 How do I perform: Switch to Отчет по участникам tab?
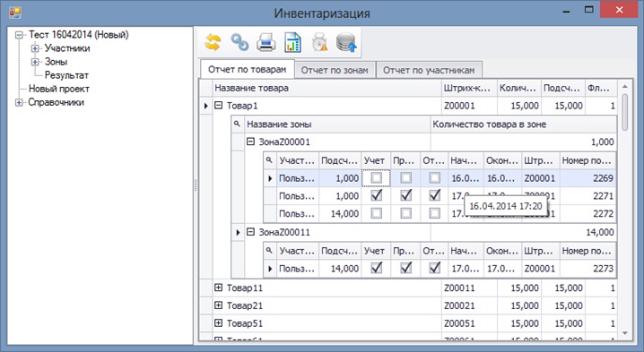(x=429, y=70)
